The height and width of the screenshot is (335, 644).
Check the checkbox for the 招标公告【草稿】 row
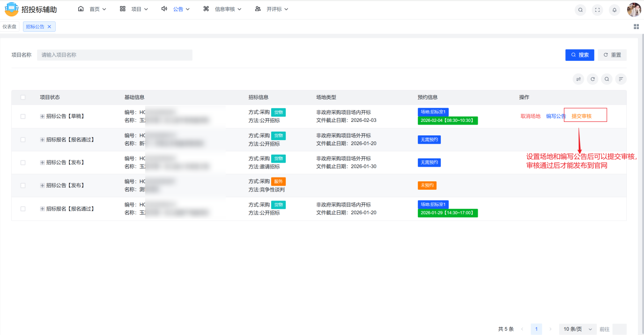[x=22, y=116]
